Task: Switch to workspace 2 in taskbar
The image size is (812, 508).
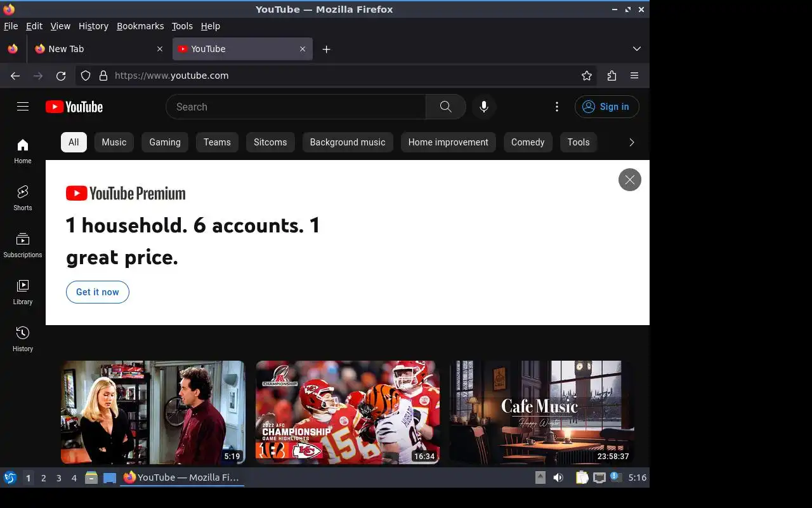Action: (x=44, y=478)
